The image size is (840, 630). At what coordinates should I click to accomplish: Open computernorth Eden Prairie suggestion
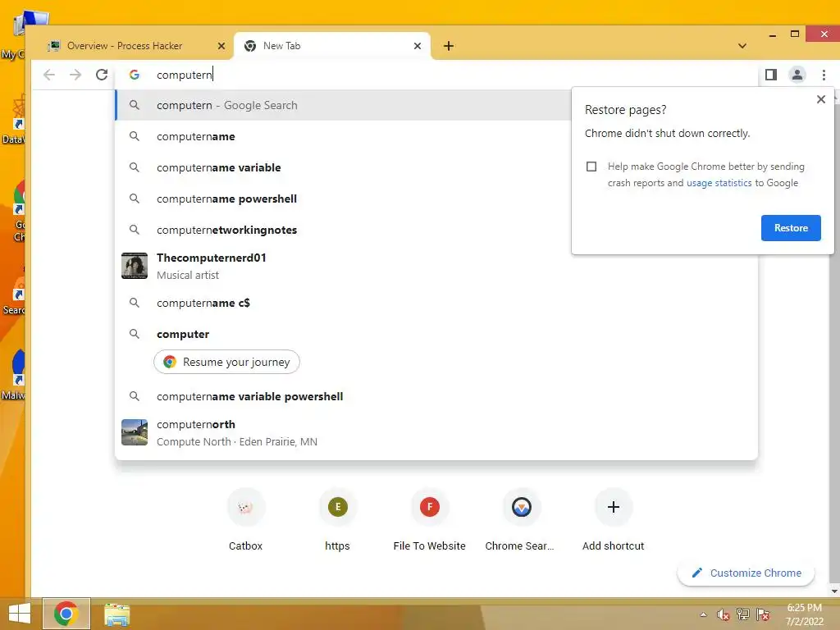(x=436, y=433)
